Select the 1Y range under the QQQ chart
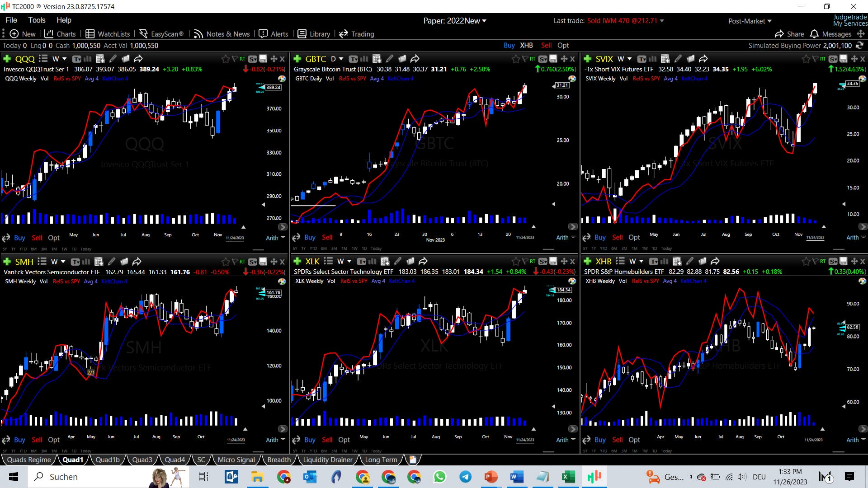 coord(13,249)
